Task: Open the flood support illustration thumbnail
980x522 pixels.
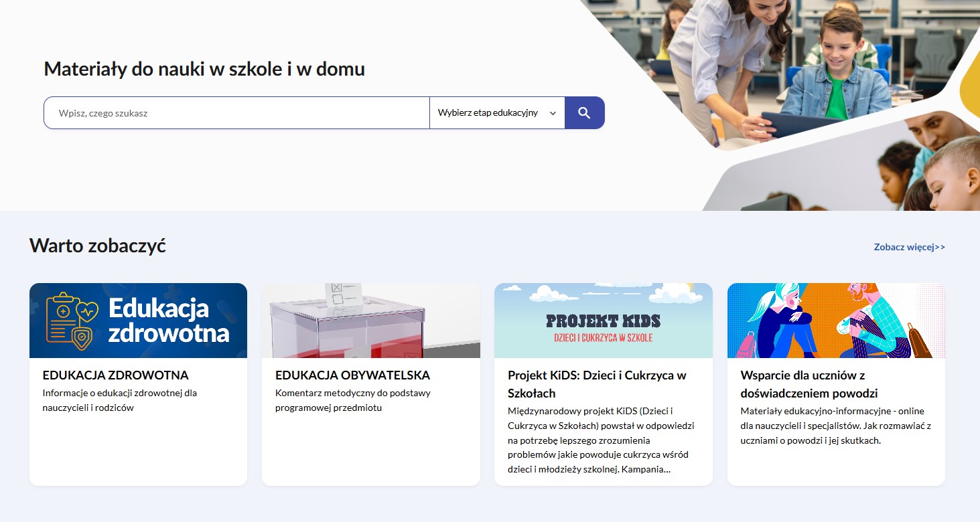Action: pyautogui.click(x=836, y=321)
